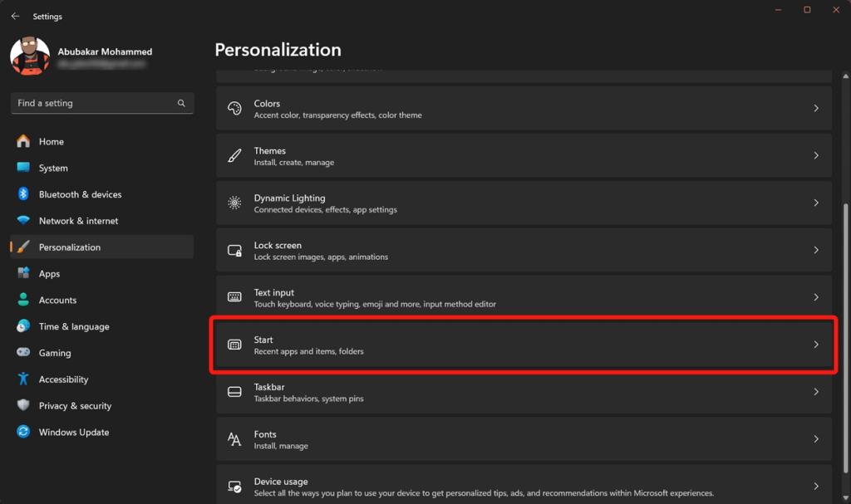851x504 pixels.
Task: Click the Themes paintbrush icon
Action: 233,155
